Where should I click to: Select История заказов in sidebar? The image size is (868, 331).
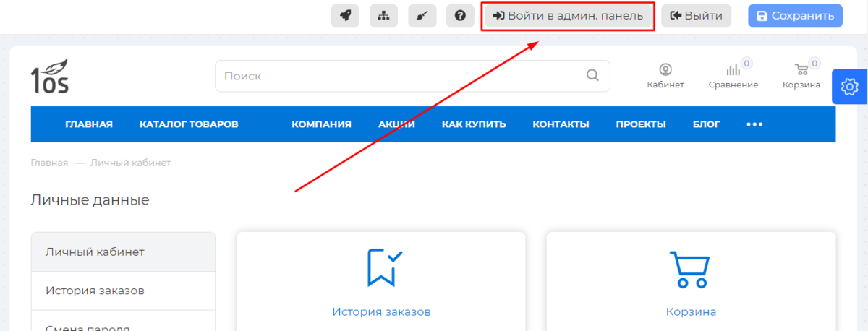[x=95, y=291]
